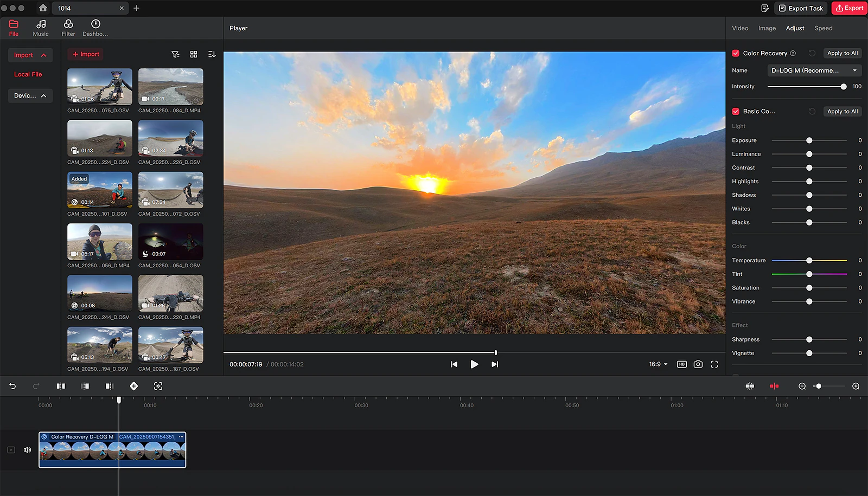868x496 pixels.
Task: Adjust the Temperature color slider
Action: tap(809, 260)
